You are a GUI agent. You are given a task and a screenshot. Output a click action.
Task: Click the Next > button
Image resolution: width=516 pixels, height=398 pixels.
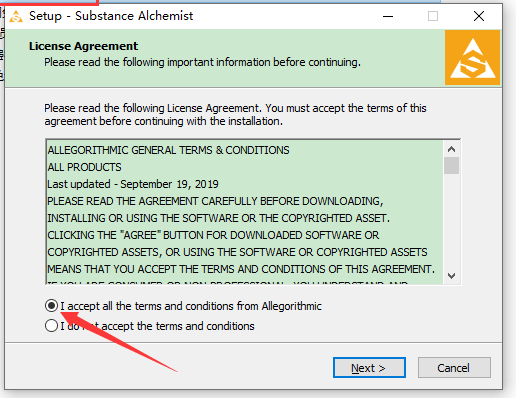369,368
